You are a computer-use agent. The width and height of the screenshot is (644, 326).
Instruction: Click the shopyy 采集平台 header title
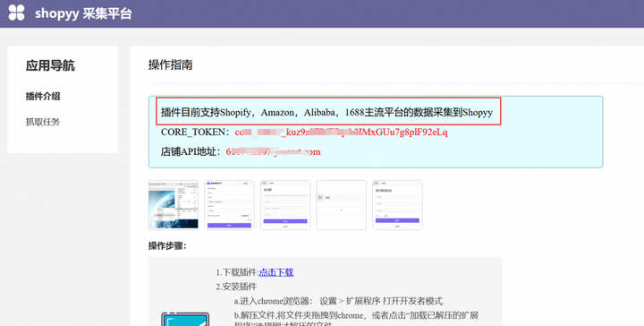pyautogui.click(x=83, y=13)
